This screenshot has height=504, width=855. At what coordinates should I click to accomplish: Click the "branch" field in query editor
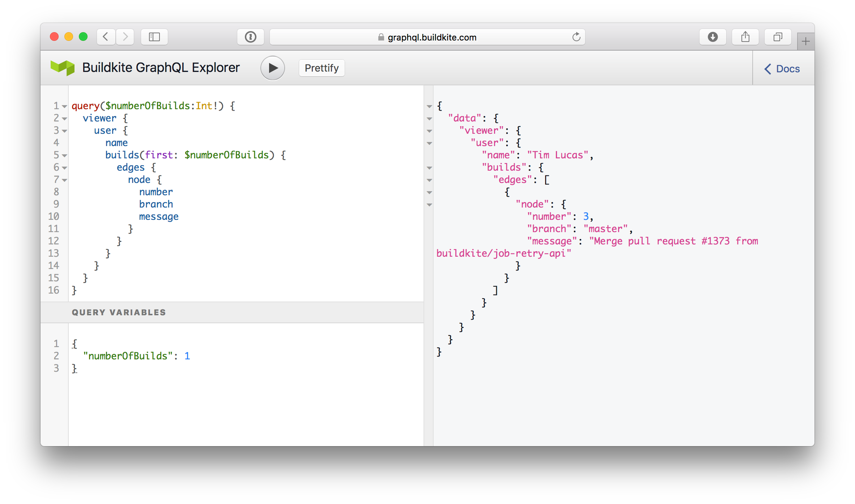pos(156,204)
